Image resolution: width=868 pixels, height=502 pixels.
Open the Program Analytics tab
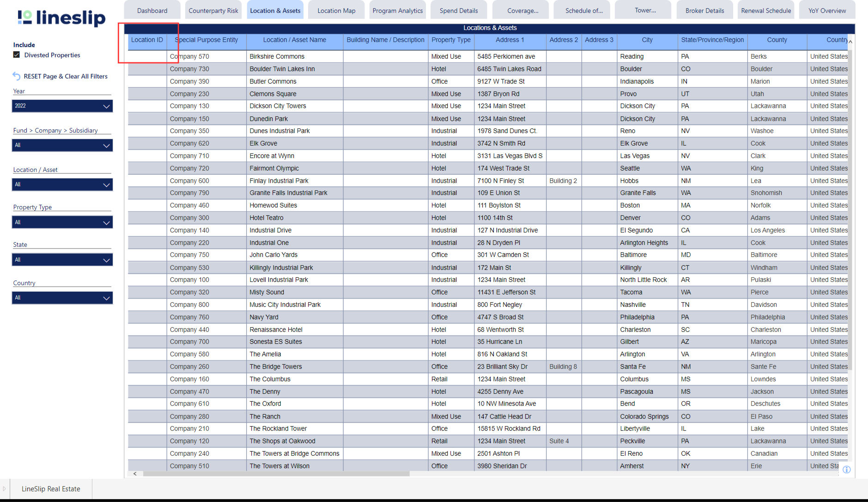[x=398, y=10]
